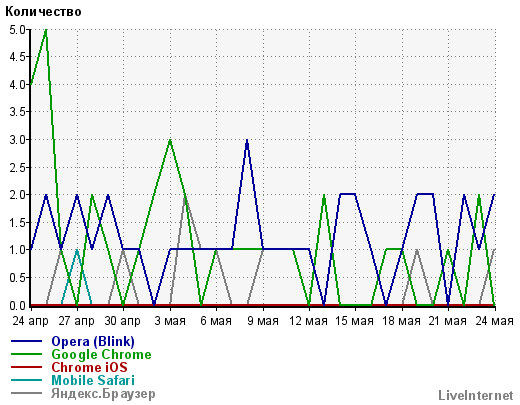This screenshot has height=405, width=520.
Task: Click the red Chrome iOS legend swatch
Action: (x=27, y=367)
